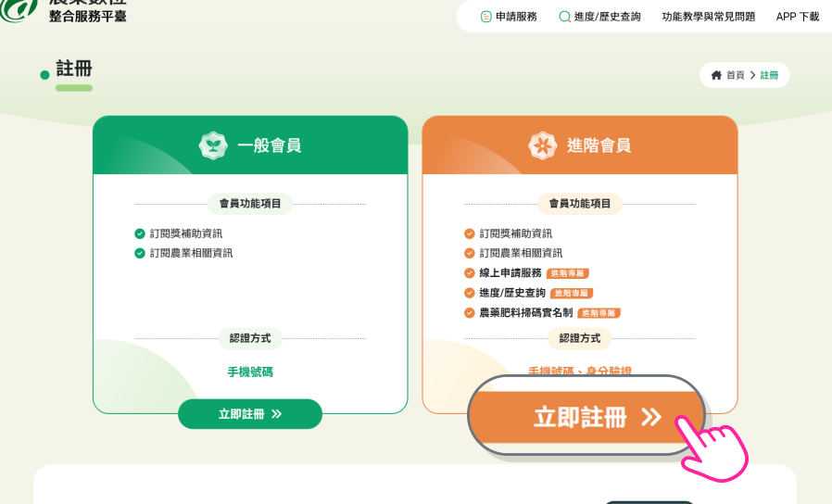Click the 申請服務 document icon
The image size is (832, 504).
[x=486, y=17]
